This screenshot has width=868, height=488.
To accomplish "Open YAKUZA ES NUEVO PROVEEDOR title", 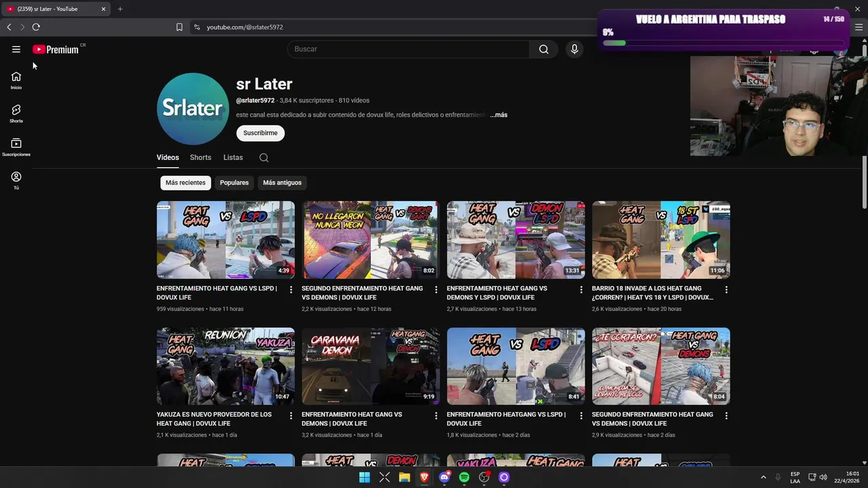I will click(214, 419).
